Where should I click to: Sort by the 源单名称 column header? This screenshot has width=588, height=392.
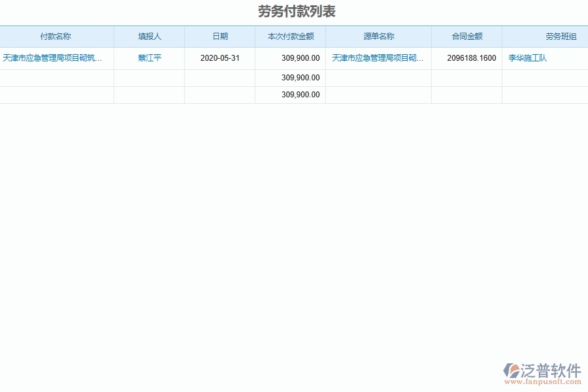(380, 37)
